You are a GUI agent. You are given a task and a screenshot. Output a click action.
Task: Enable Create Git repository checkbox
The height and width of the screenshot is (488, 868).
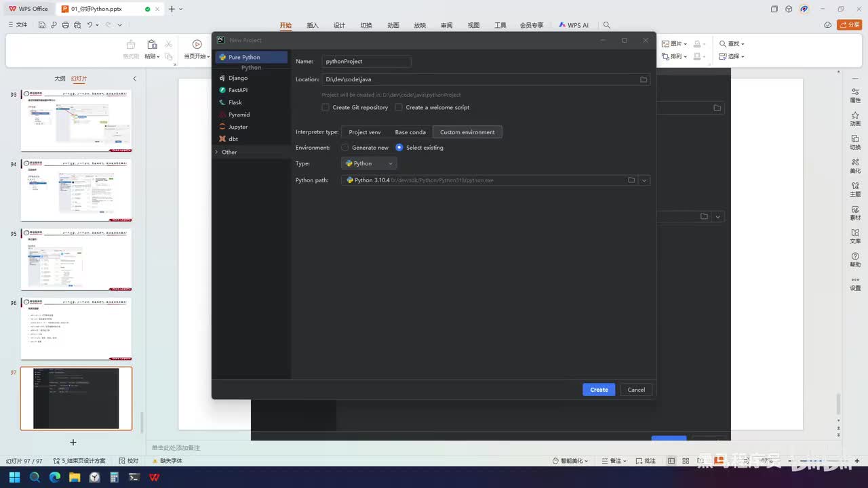(325, 107)
